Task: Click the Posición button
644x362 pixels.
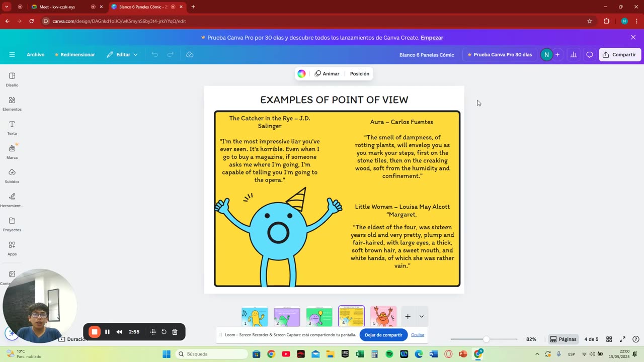Action: pos(360,74)
